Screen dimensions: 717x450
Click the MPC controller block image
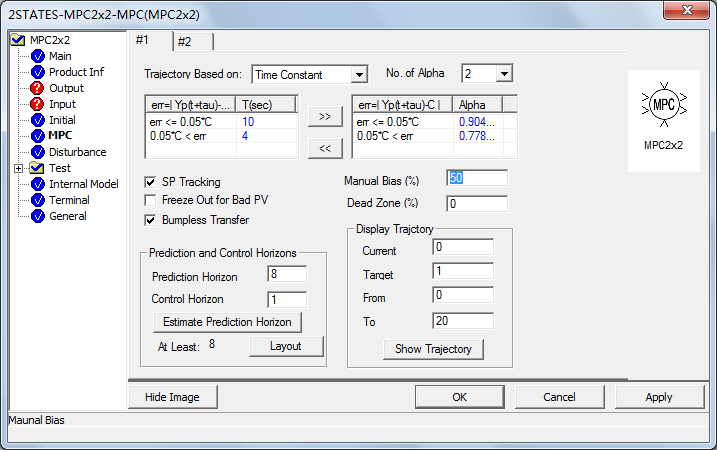pos(664,105)
